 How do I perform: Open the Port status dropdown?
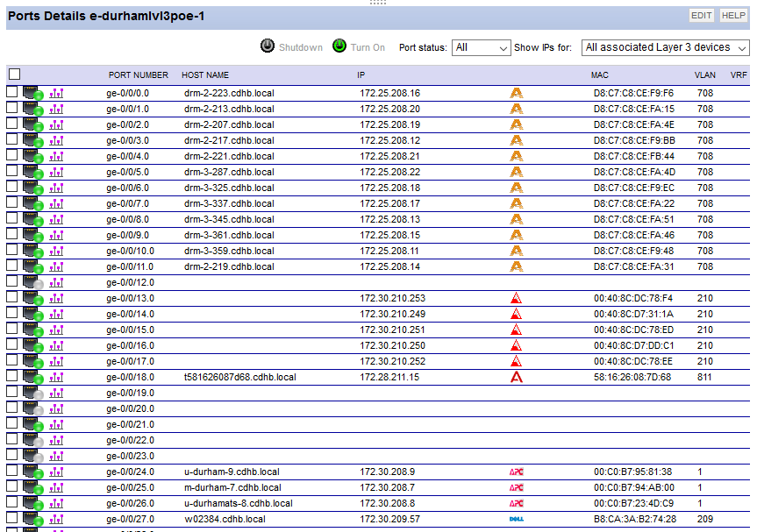[x=481, y=47]
